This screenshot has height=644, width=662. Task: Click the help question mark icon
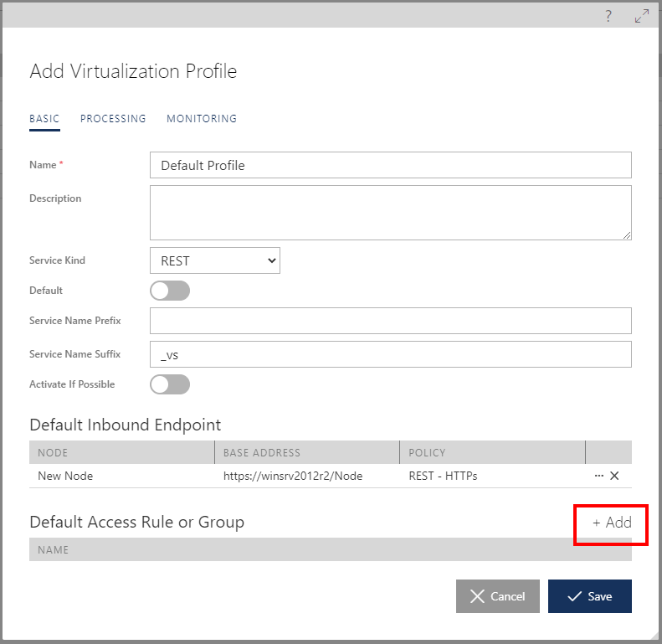(608, 16)
